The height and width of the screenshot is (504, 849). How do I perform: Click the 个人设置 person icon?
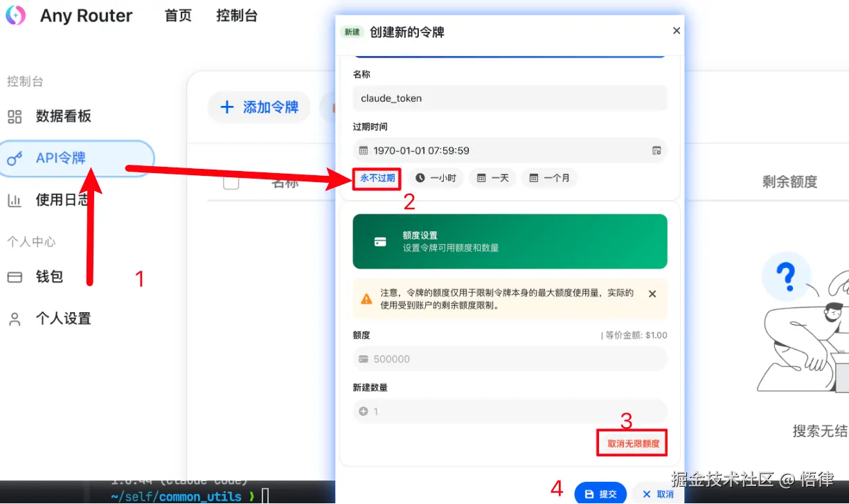pyautogui.click(x=15, y=319)
